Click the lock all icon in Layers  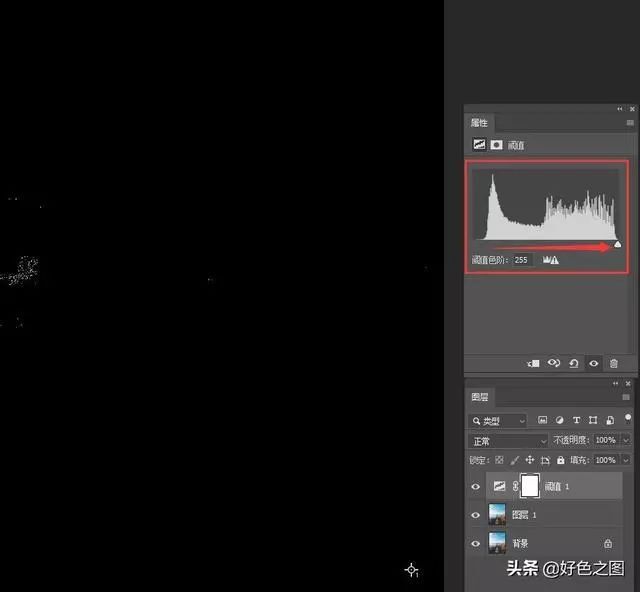click(x=561, y=460)
